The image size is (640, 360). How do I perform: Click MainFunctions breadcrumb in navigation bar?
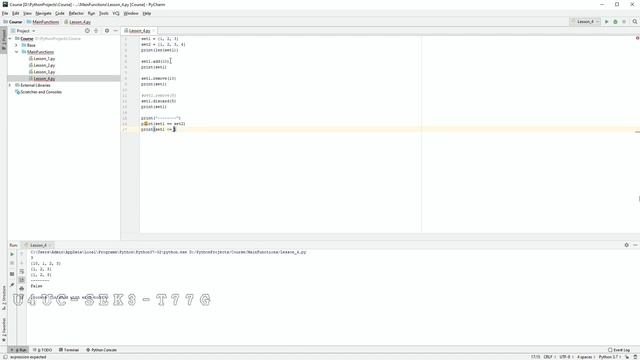(43, 22)
